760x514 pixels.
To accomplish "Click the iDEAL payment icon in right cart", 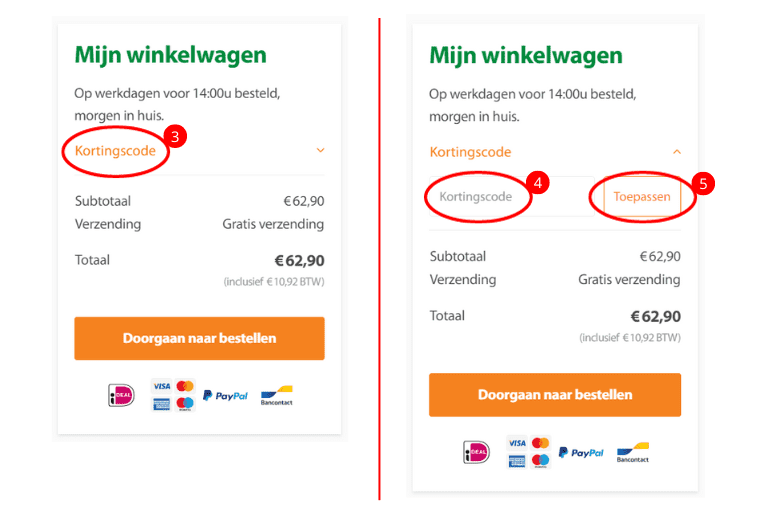I will (476, 452).
